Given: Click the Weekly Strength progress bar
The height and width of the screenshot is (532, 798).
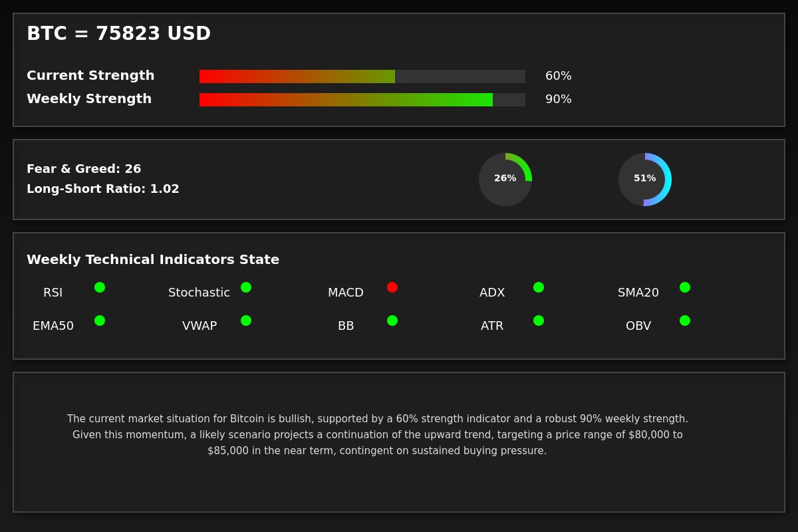Looking at the screenshot, I should point(362,100).
